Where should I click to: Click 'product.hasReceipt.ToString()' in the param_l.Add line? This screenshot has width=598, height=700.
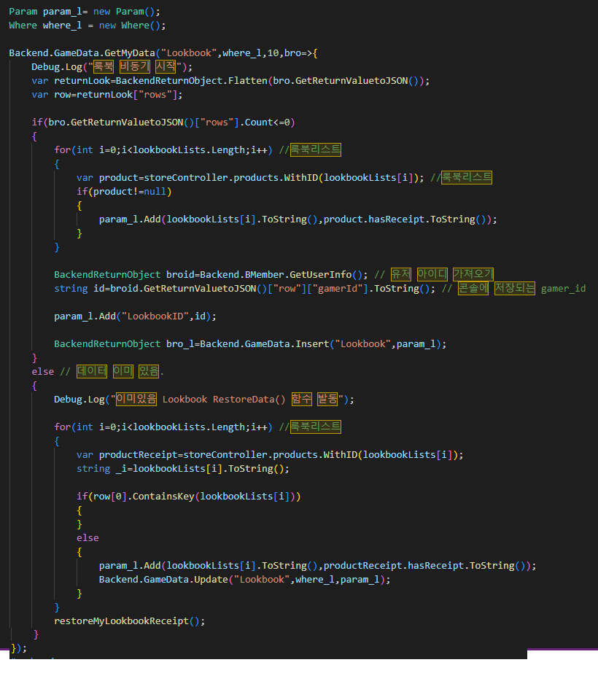[x=405, y=219]
